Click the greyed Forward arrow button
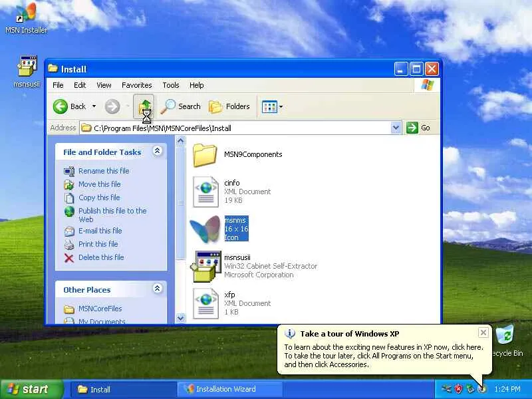This screenshot has height=399, width=532. coord(112,106)
